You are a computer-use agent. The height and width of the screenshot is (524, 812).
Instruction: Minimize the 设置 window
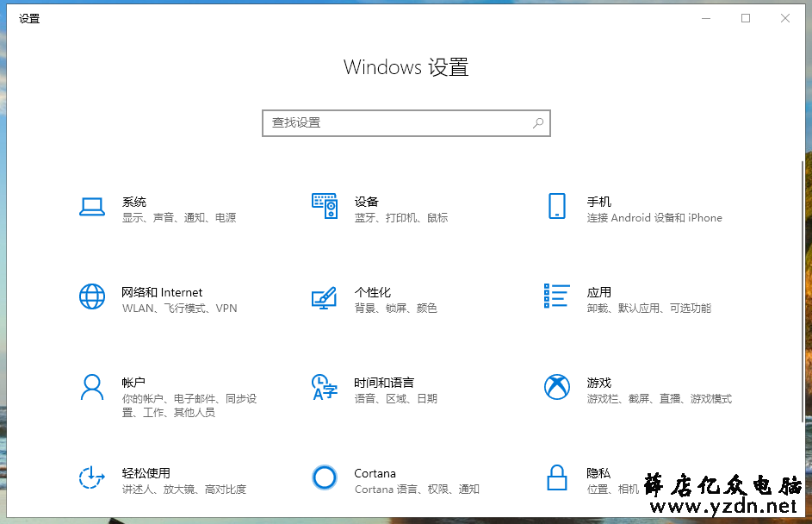[x=706, y=19]
